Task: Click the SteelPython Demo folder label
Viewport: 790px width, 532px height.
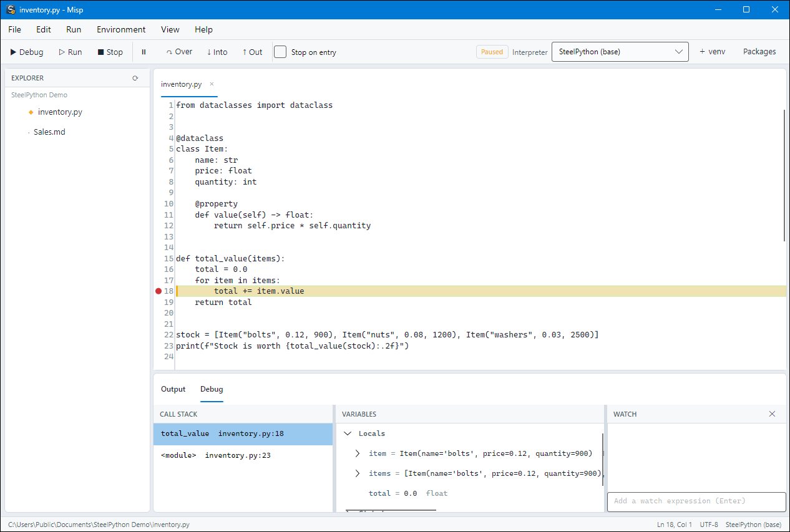Action: (x=39, y=95)
